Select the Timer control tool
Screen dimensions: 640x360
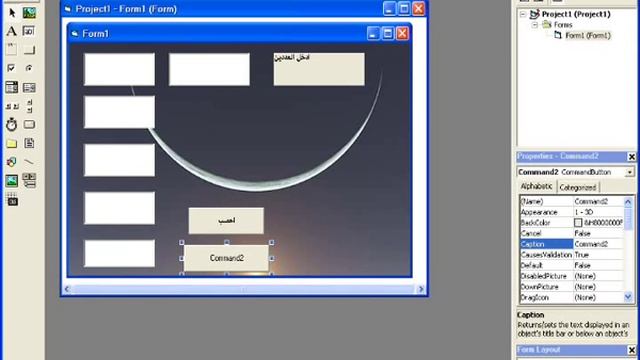pos(12,124)
